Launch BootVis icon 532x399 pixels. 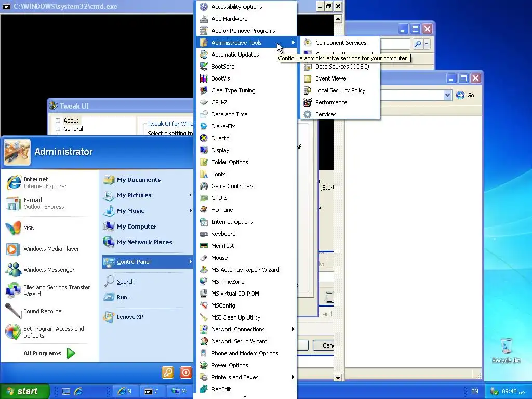pyautogui.click(x=204, y=78)
